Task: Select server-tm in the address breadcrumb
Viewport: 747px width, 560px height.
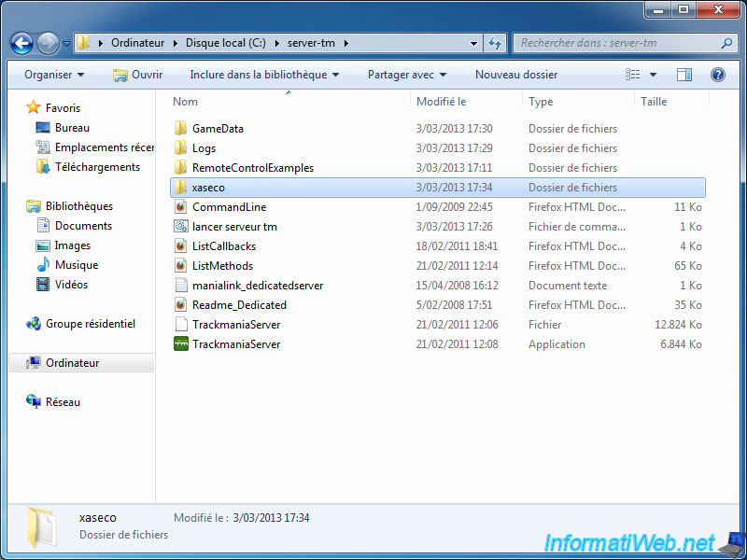Action: [x=311, y=43]
